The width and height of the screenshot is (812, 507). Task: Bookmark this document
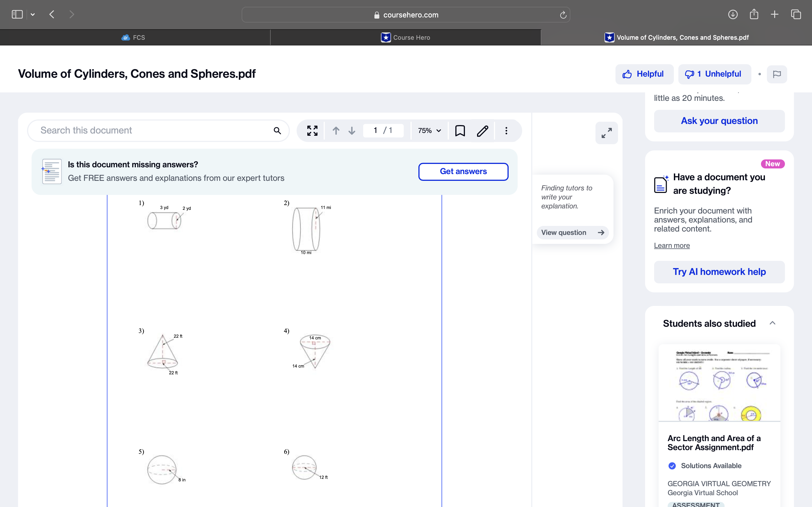pos(460,130)
